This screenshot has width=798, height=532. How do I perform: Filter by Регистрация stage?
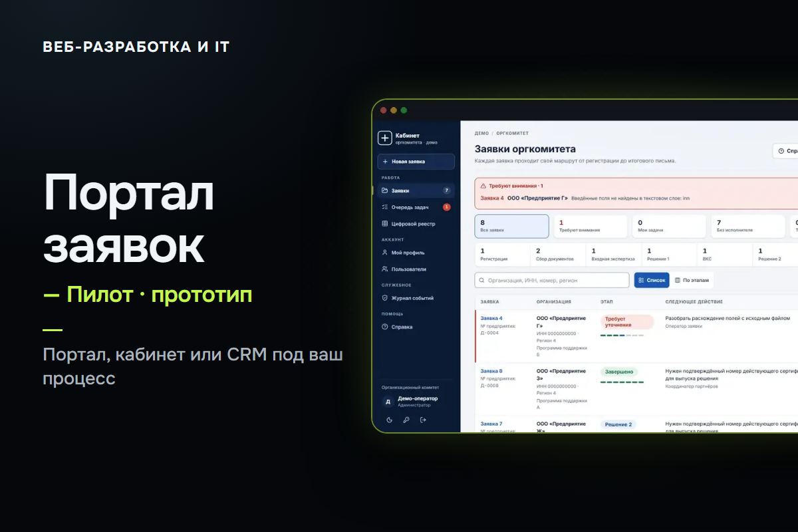[502, 255]
